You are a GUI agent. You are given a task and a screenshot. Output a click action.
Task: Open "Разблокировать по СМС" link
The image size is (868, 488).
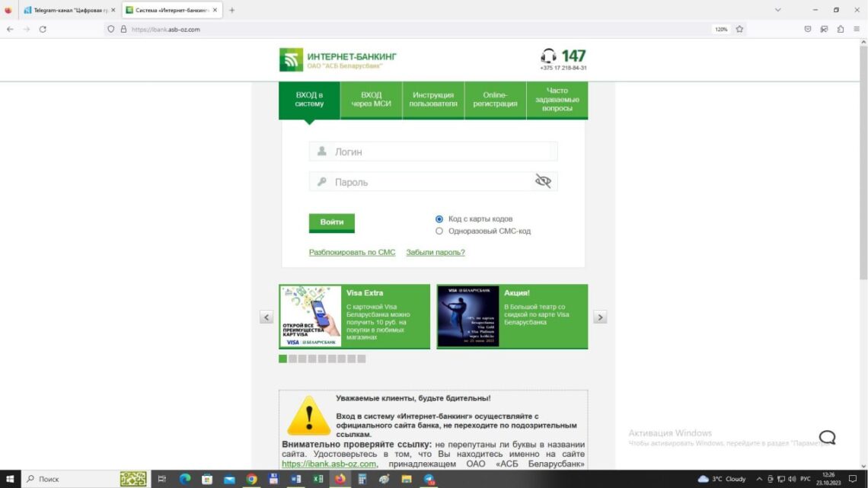click(352, 252)
